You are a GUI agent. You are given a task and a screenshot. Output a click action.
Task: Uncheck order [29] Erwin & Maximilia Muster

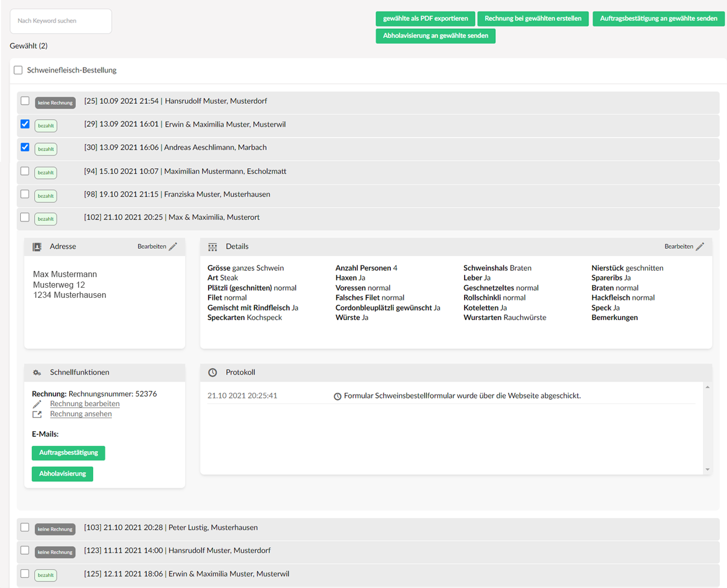(x=25, y=124)
